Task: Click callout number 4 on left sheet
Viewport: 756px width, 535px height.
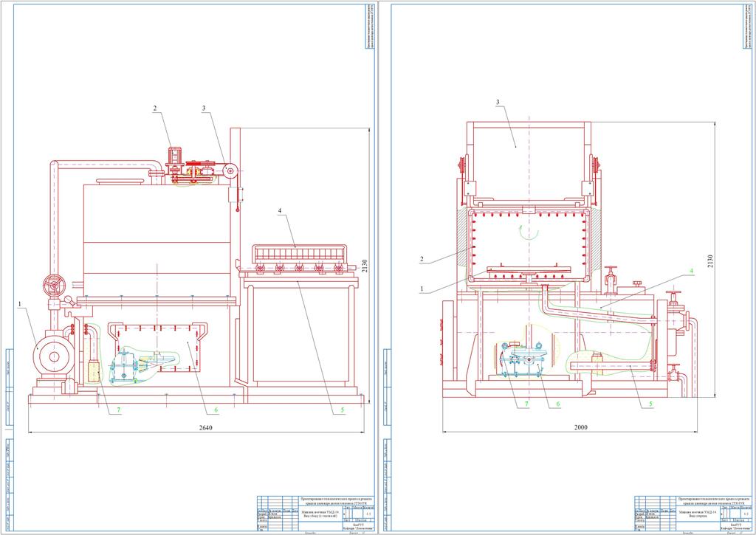Action: (x=279, y=210)
